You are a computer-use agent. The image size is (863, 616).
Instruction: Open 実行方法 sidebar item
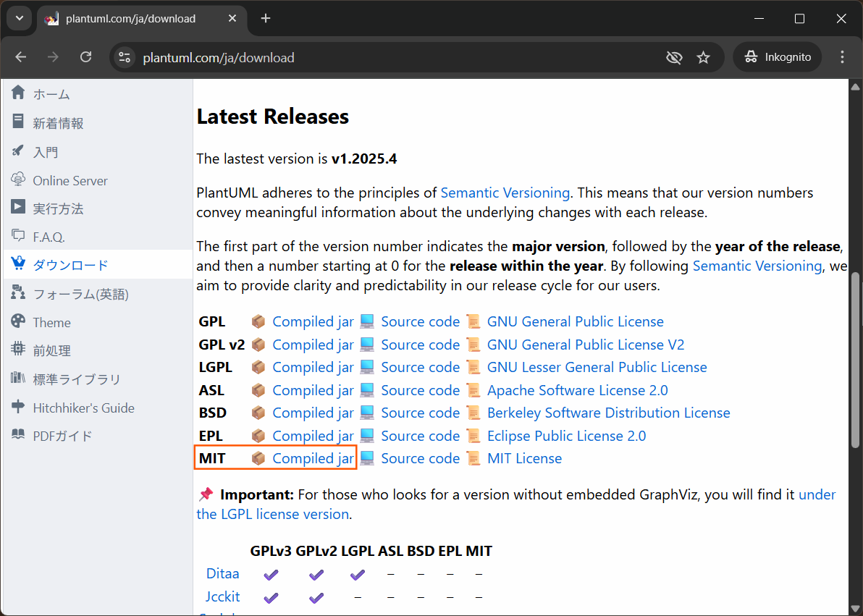click(x=59, y=208)
